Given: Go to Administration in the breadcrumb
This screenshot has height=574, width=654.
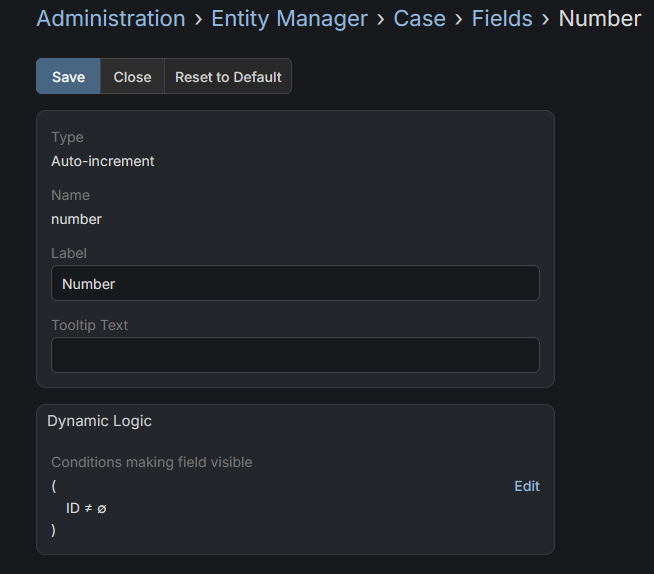Looking at the screenshot, I should 110,19.
